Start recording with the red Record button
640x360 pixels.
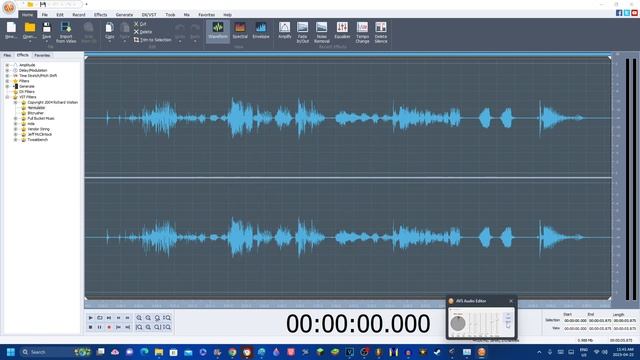click(109, 327)
